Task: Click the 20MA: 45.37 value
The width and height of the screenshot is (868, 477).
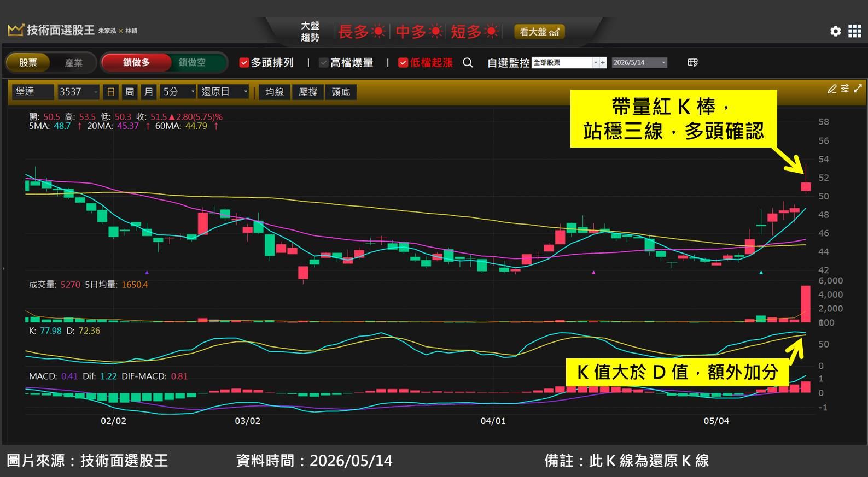Action: point(113,126)
